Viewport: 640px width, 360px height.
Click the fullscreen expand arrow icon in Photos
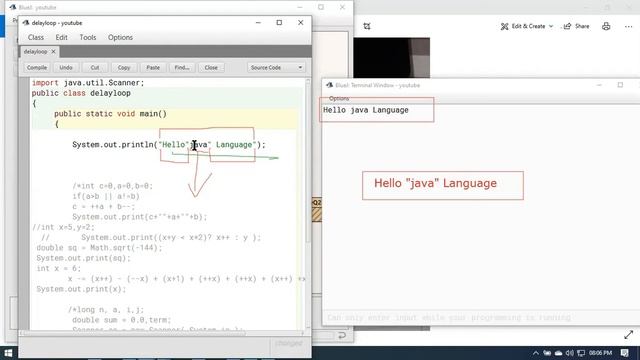[x=629, y=335]
